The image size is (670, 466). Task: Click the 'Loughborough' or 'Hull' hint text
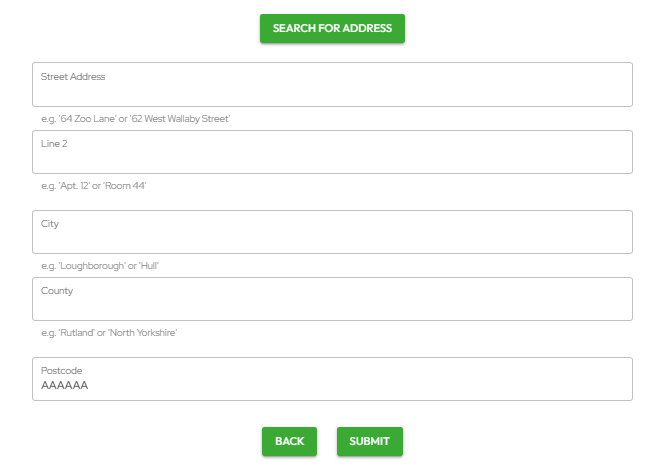pos(100,266)
